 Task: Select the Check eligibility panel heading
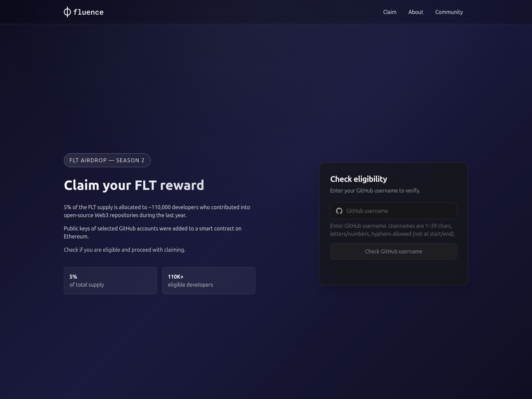(358, 179)
